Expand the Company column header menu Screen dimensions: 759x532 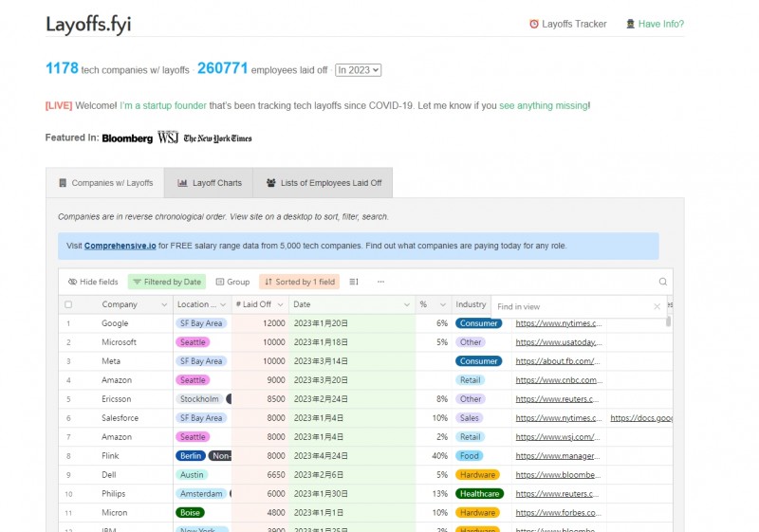click(163, 305)
